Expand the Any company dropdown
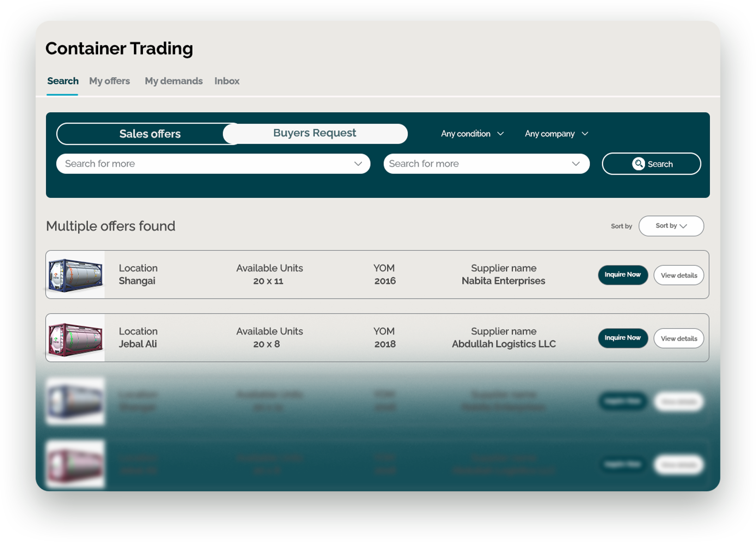 556,134
